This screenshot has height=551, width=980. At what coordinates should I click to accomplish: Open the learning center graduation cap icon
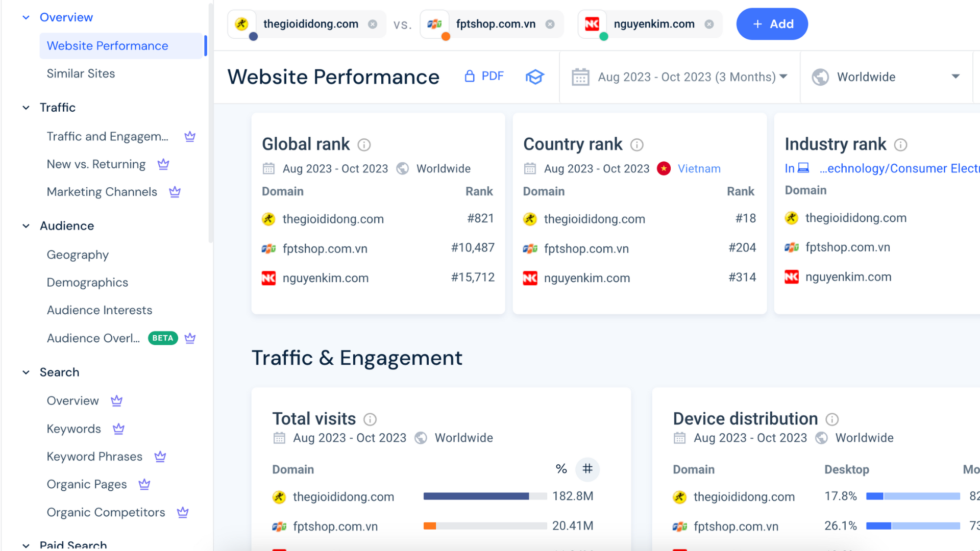click(534, 77)
